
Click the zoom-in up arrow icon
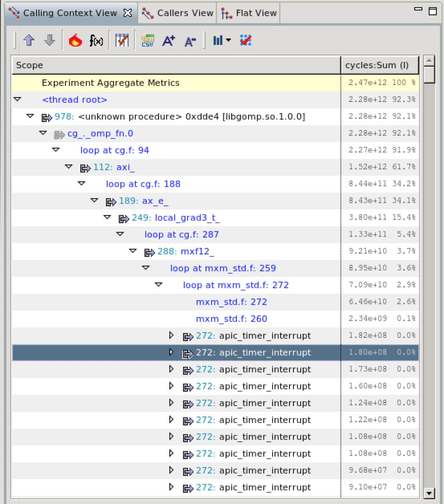click(29, 40)
